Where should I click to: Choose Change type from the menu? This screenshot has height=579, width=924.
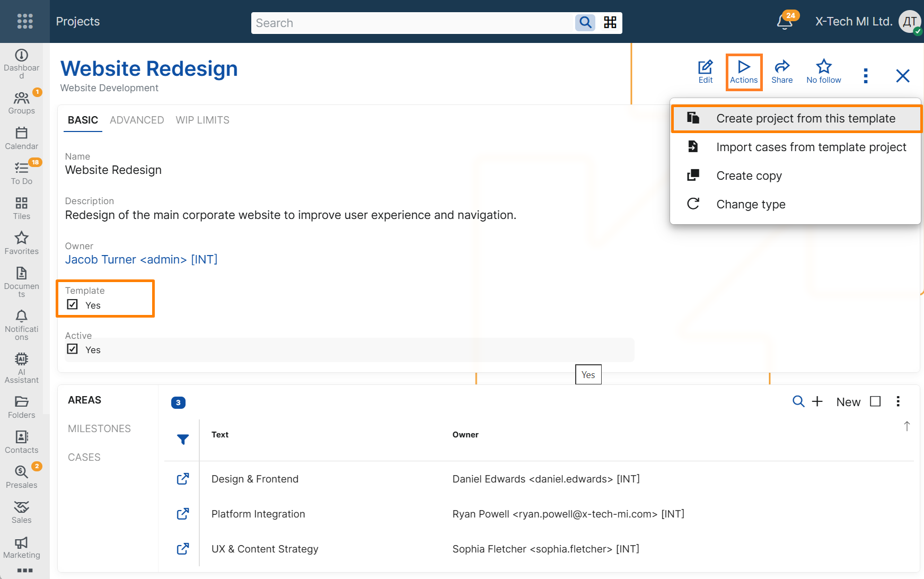pos(796,204)
